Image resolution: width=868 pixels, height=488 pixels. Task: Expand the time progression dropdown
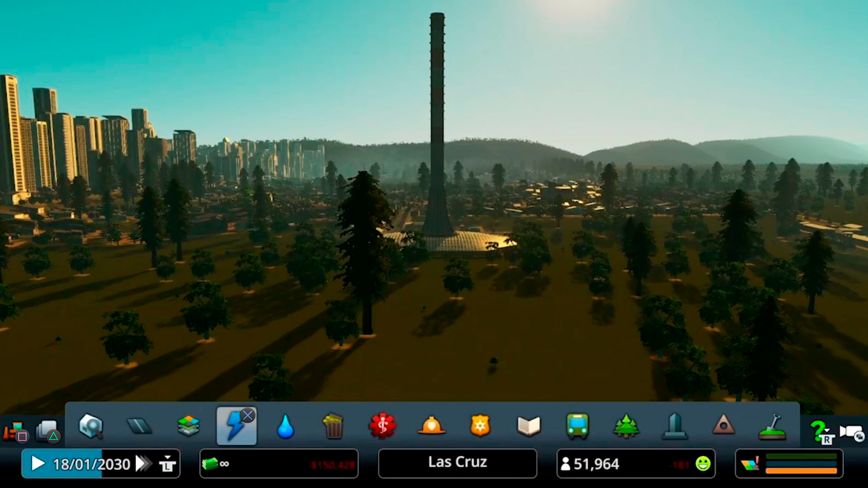click(x=167, y=463)
